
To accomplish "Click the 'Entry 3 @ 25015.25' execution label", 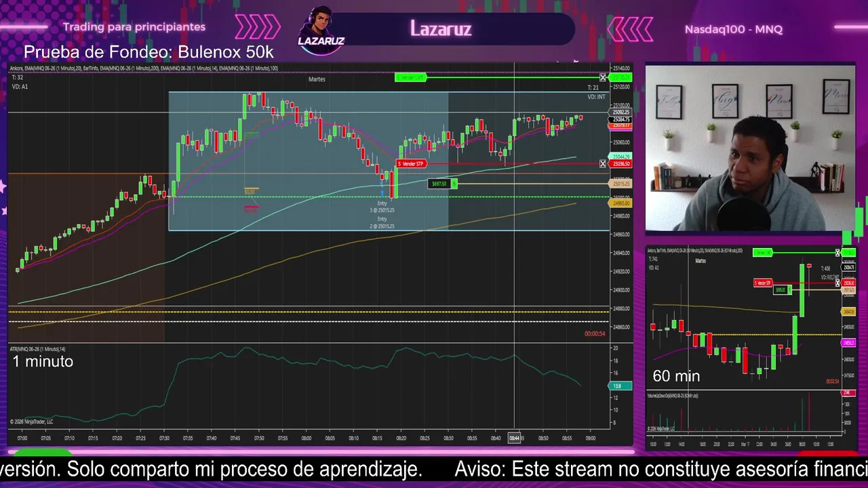I will [382, 207].
